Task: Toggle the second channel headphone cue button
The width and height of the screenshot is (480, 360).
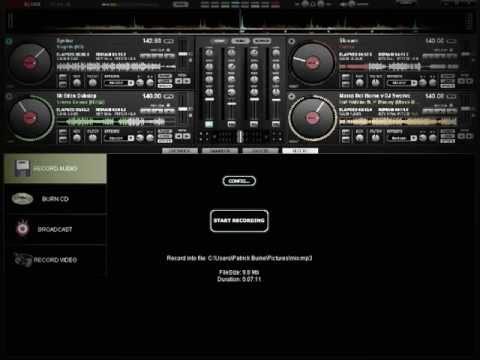Action: point(231,124)
